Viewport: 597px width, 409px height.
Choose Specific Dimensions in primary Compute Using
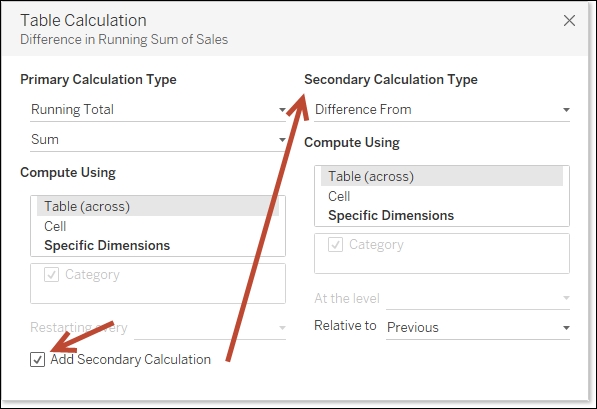point(107,246)
